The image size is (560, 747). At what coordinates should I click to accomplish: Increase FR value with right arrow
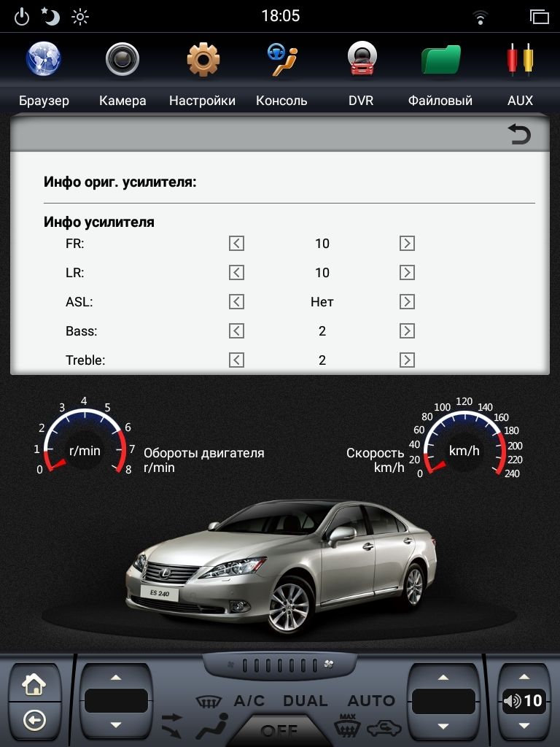(407, 244)
